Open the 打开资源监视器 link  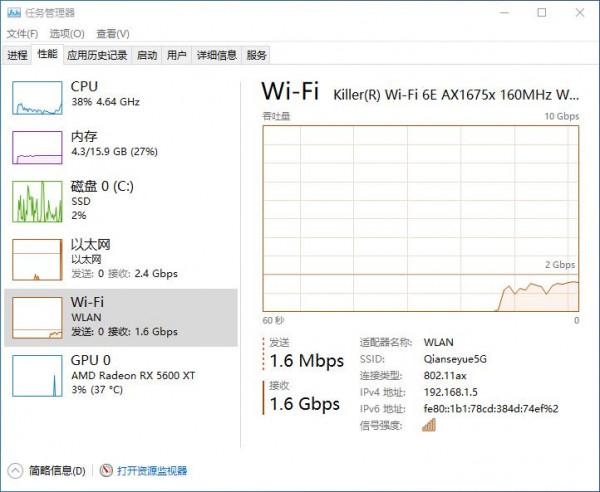152,471
